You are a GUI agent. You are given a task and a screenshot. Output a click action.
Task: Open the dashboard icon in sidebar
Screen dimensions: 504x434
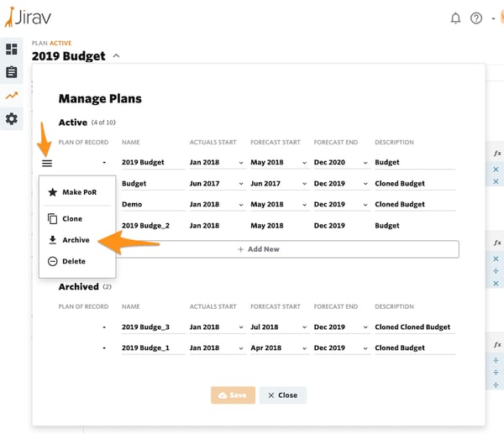click(12, 50)
